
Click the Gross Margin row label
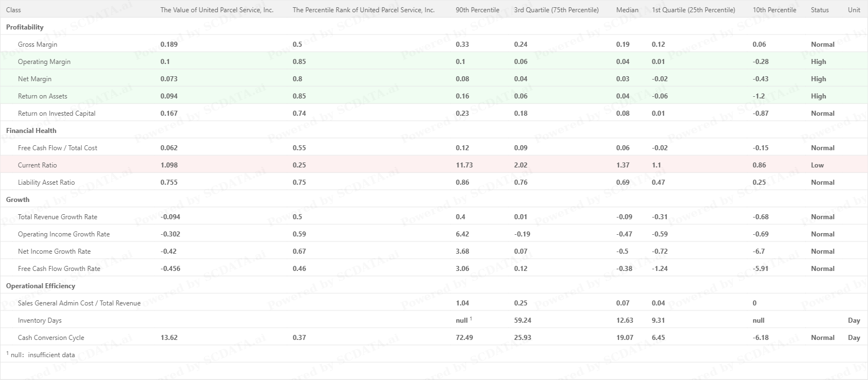(37, 45)
